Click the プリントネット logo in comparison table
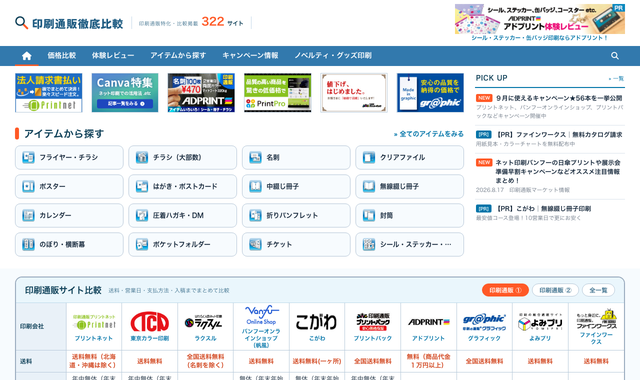The width and height of the screenshot is (640, 380). (x=94, y=322)
